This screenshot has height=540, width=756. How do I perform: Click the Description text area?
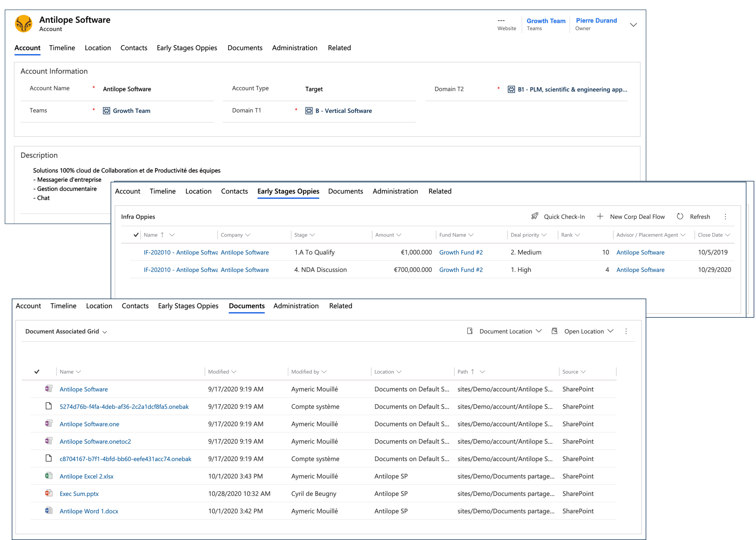click(127, 184)
